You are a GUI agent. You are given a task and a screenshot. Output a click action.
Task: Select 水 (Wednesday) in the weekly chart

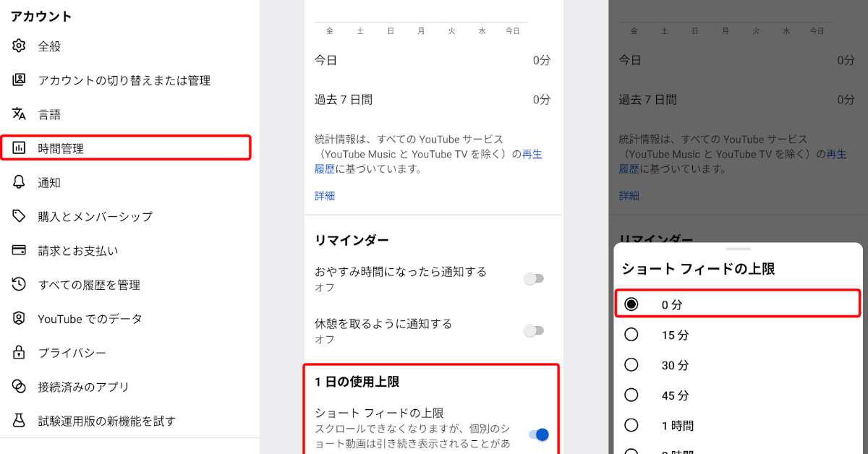pyautogui.click(x=481, y=31)
